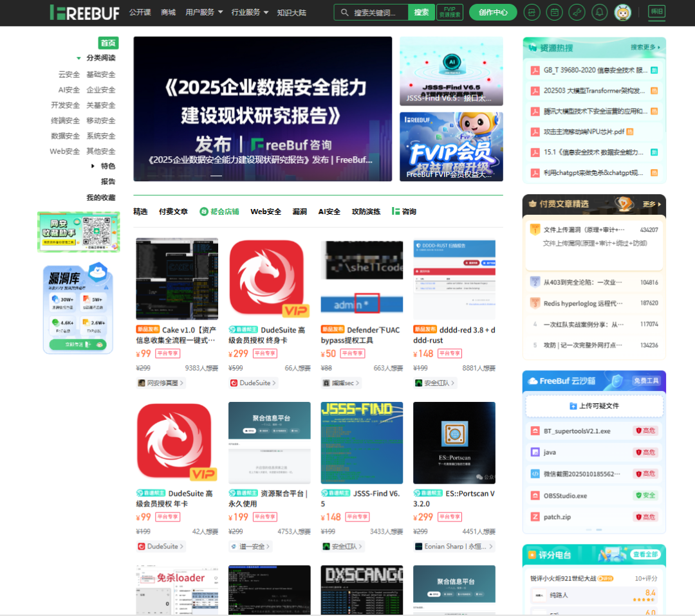Expand the 用户服务 dropdown
Image resolution: width=695 pixels, height=616 pixels.
[x=204, y=12]
